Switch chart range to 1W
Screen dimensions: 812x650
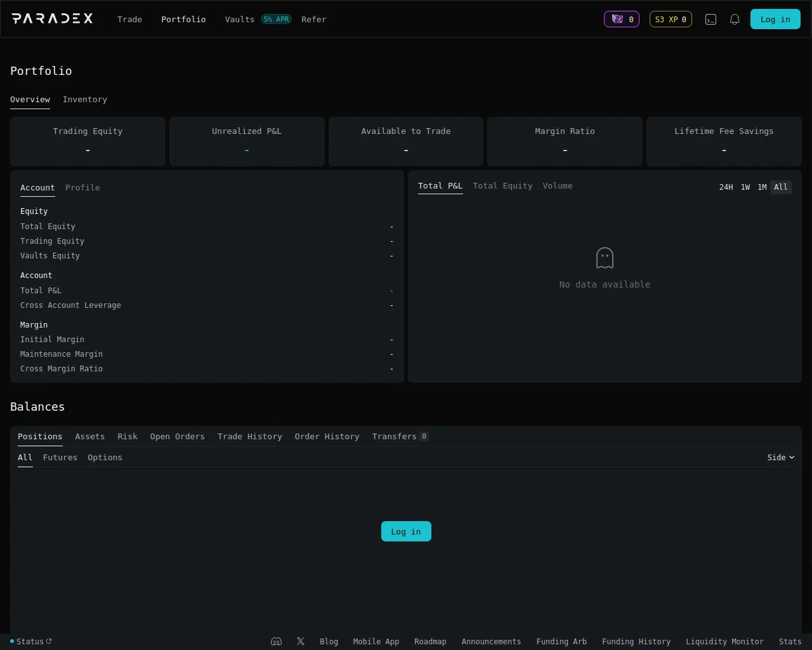[x=745, y=187]
